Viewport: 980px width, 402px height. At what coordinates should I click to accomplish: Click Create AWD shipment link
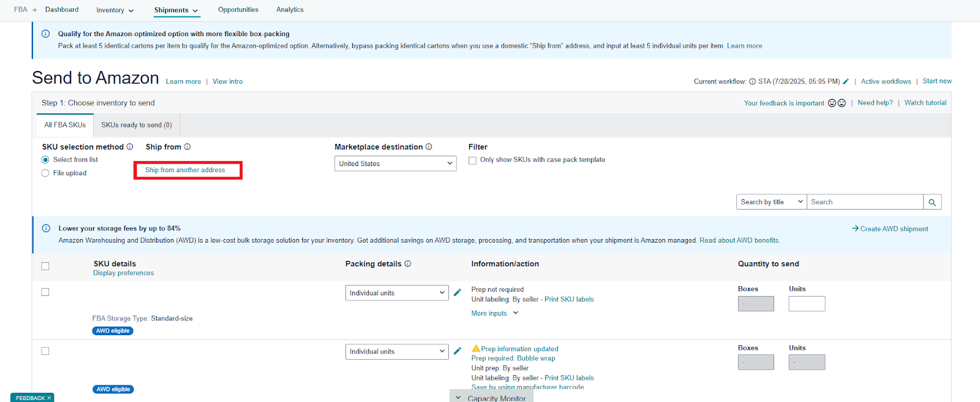890,229
